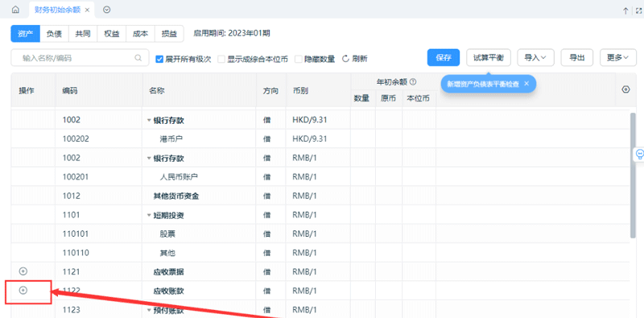Screen dimensions: 644x318
Task: Click the plus icon in 应收账款 row
Action: tap(23, 291)
